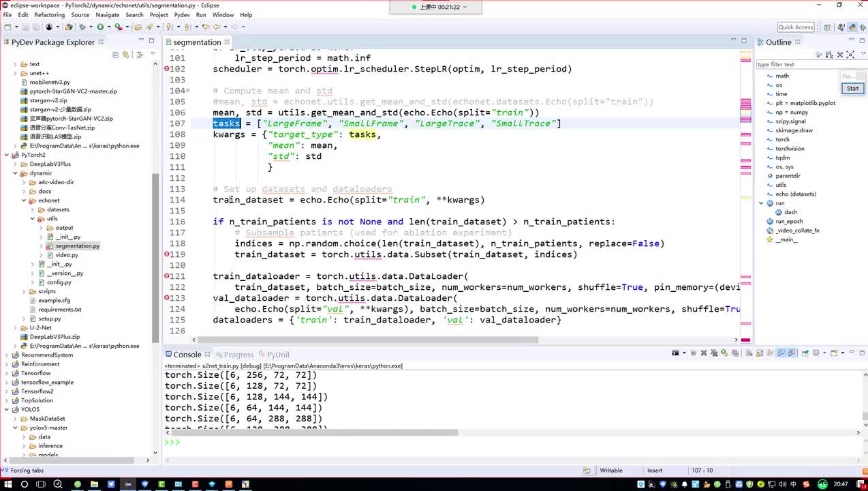The width and height of the screenshot is (868, 491).
Task: Open the Navigate menu
Action: click(107, 15)
